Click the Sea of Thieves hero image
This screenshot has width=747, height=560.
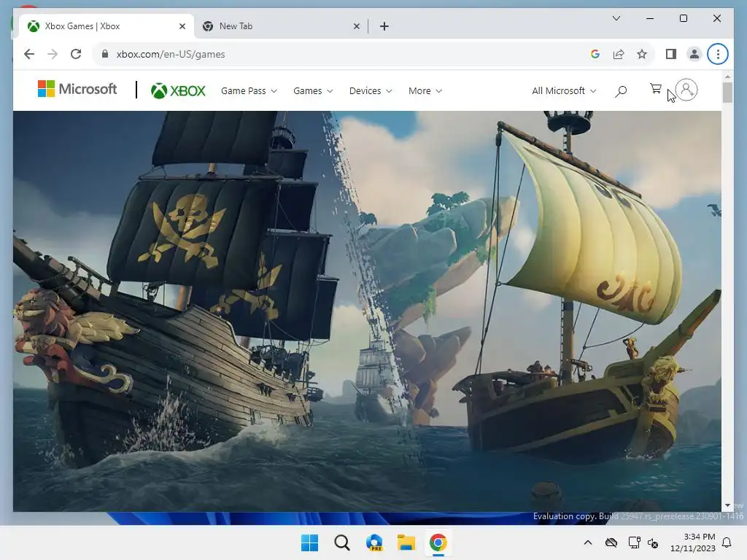pyautogui.click(x=367, y=311)
